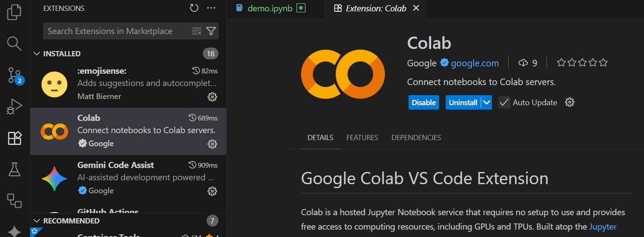This screenshot has height=237, width=644.
Task: Open Extensions views and more actions menu
Action: 211,8
